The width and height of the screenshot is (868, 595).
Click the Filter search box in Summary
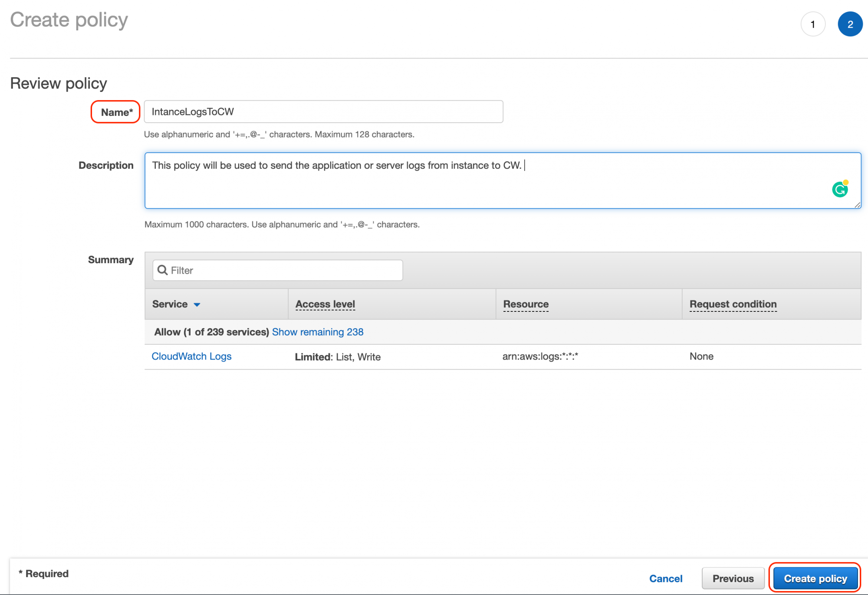[278, 270]
